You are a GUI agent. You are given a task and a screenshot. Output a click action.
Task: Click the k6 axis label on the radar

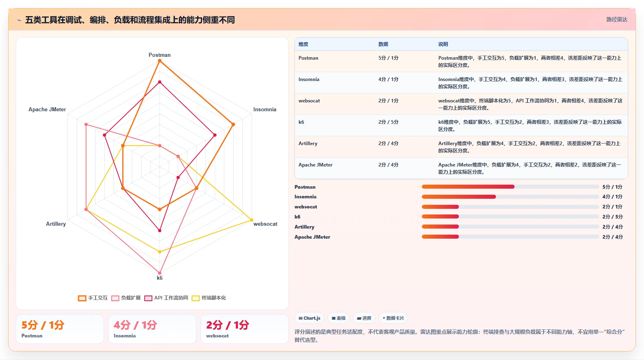pos(160,278)
